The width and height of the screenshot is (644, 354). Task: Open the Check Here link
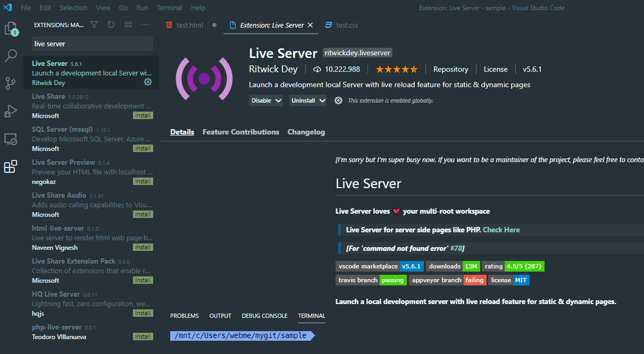point(501,230)
